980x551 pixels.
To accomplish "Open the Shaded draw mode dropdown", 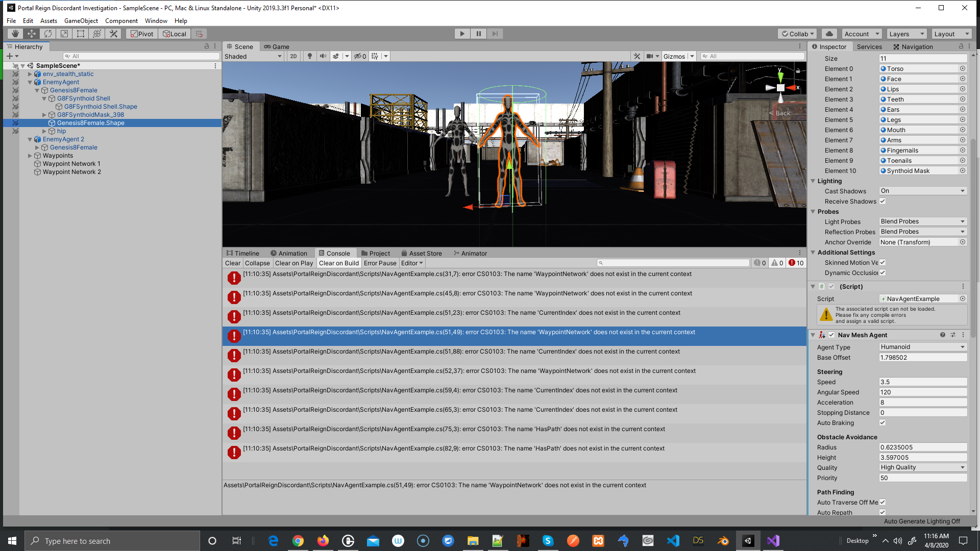I will pyautogui.click(x=253, y=56).
